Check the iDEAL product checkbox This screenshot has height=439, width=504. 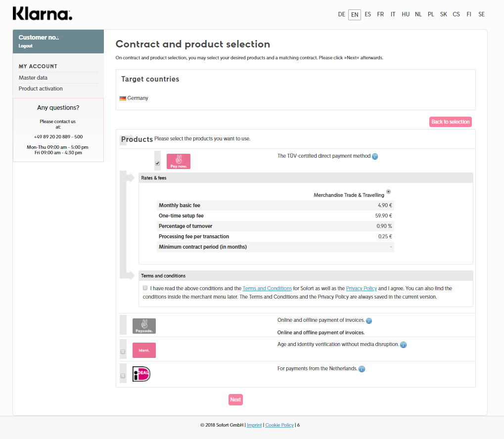point(123,376)
